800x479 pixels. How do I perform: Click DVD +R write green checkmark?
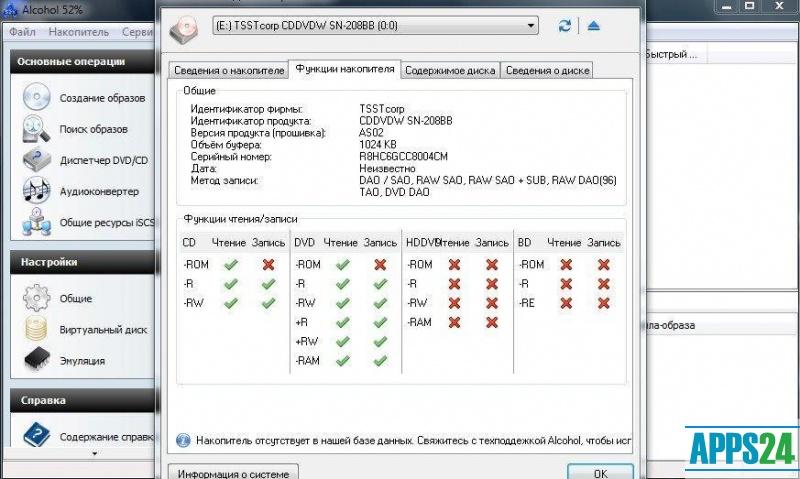(x=380, y=322)
